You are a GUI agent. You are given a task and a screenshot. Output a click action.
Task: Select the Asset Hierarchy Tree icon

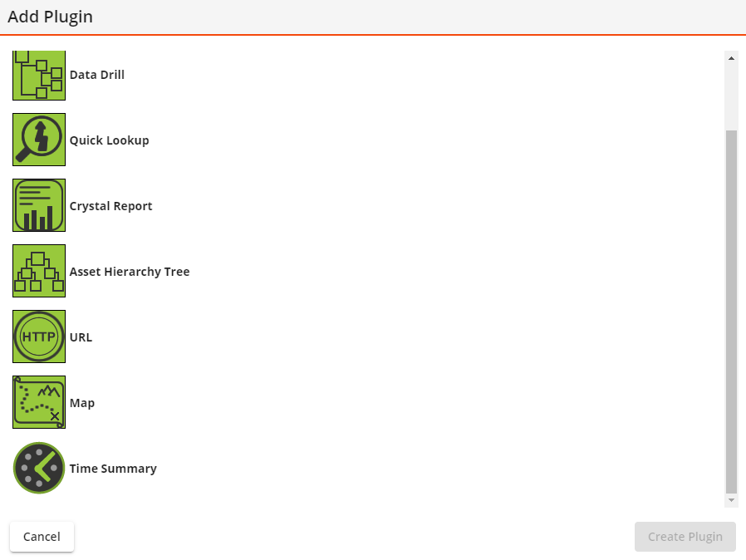click(x=39, y=271)
